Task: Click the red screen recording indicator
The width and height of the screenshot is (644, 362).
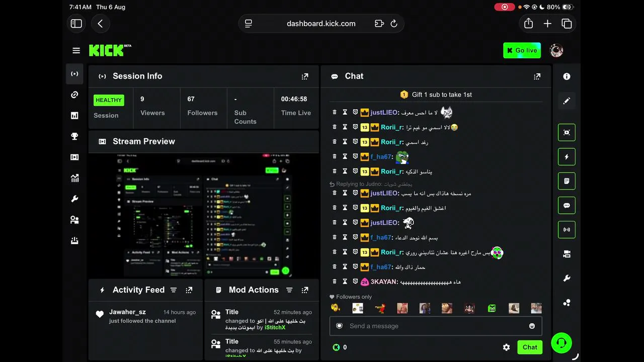Action: click(x=504, y=7)
